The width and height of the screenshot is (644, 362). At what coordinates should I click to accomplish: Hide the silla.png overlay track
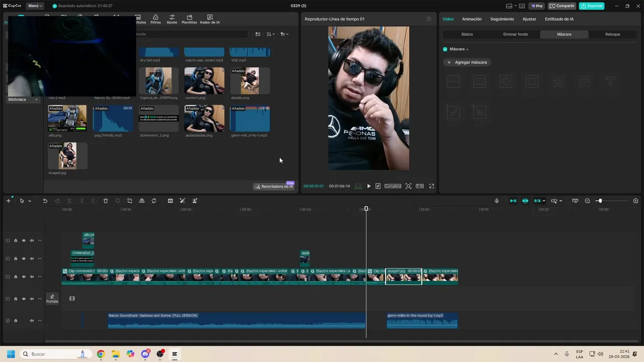(x=24, y=240)
